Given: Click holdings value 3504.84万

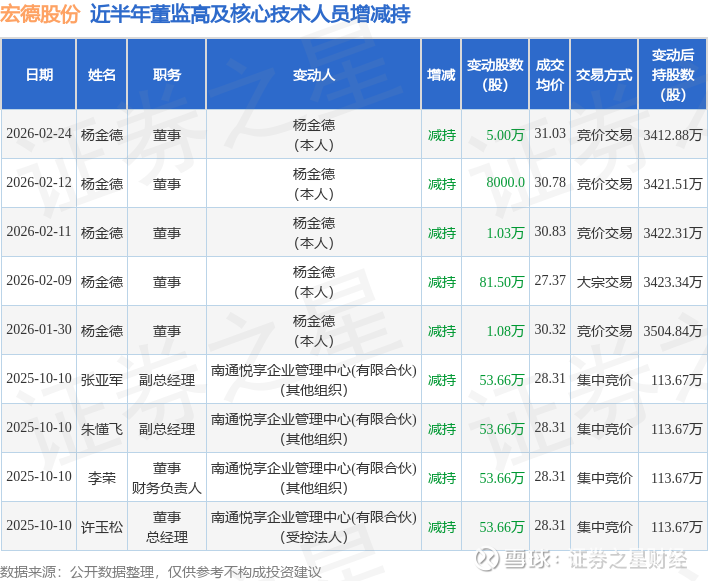Looking at the screenshot, I should (673, 330).
